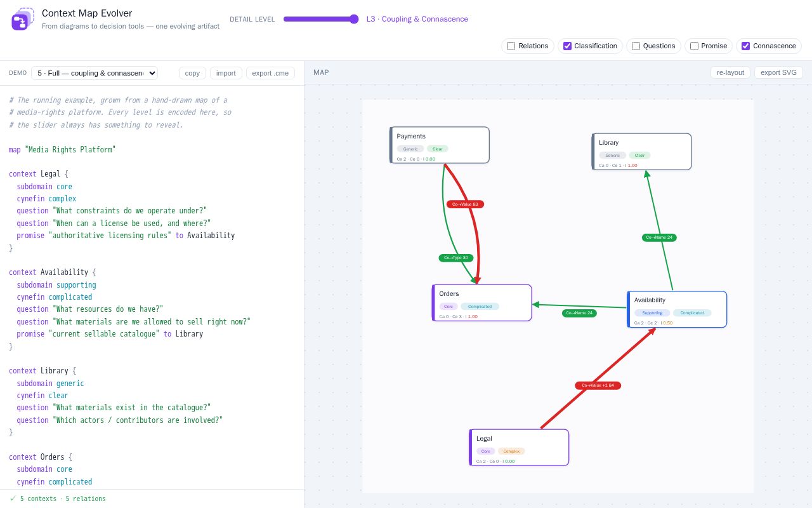
Task: Select the Orders context node
Action: [x=482, y=303]
